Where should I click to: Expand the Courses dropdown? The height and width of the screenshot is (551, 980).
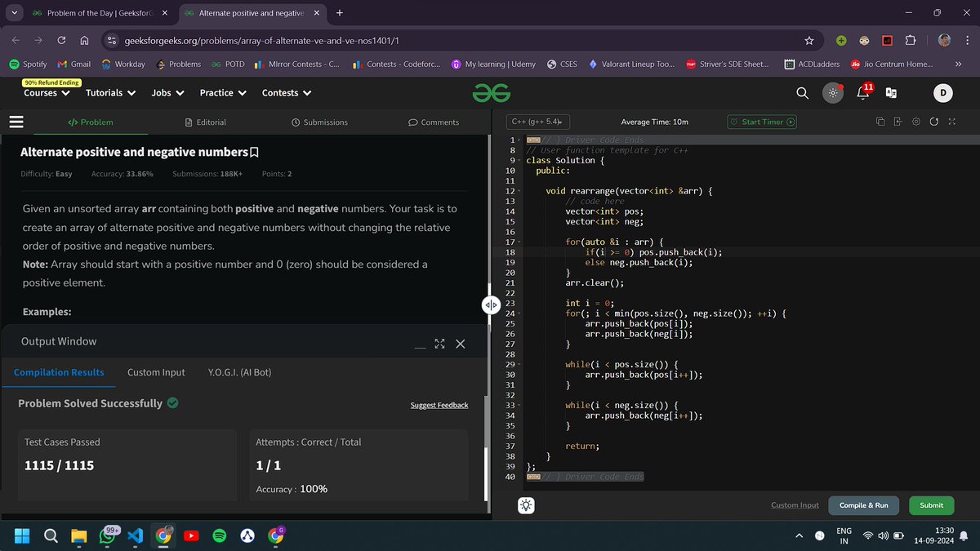[46, 93]
